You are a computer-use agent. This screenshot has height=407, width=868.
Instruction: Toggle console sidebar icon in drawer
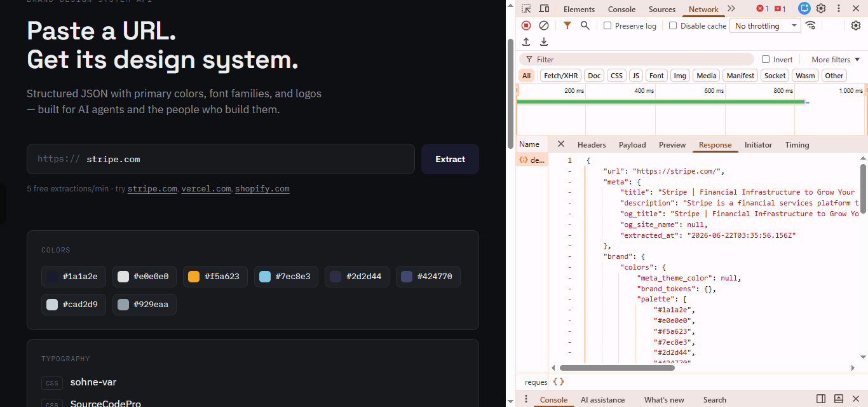click(821, 399)
